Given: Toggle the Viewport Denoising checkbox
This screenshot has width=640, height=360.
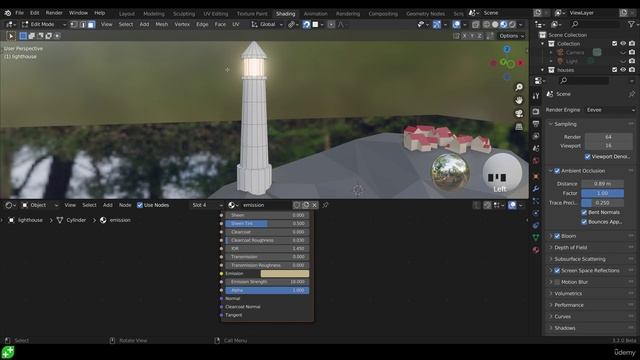Looking at the screenshot, I should pyautogui.click(x=587, y=157).
